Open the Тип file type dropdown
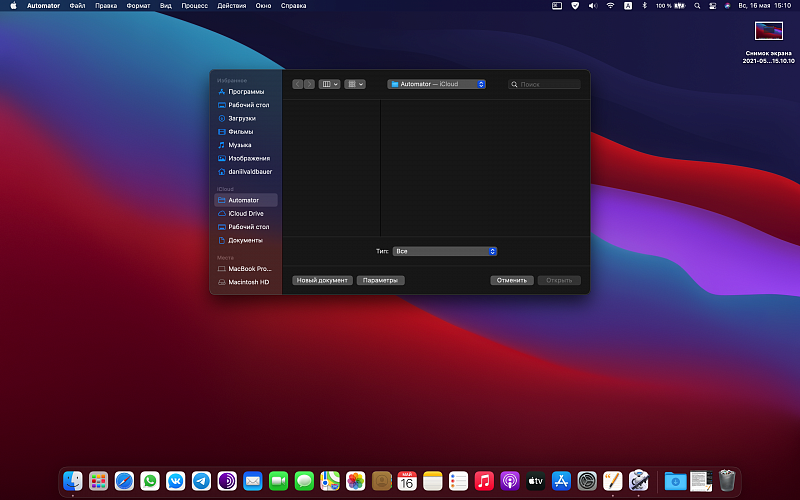This screenshot has height=500, width=800. pyautogui.click(x=444, y=251)
